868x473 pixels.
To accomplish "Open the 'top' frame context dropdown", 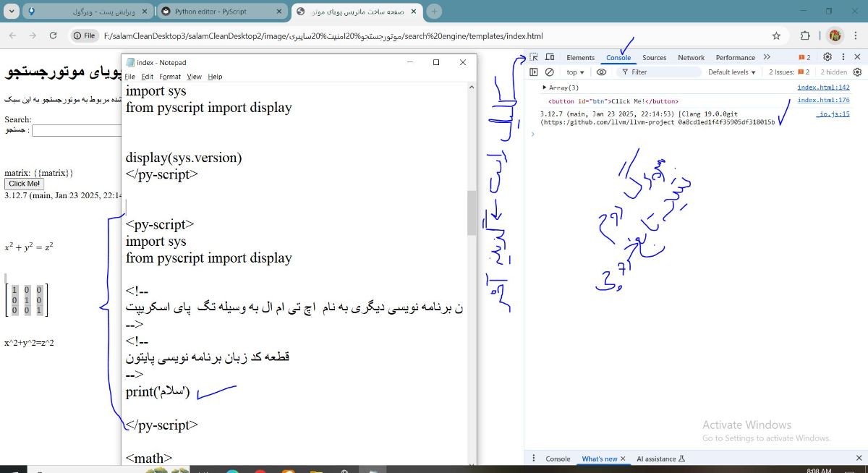I will tap(574, 72).
